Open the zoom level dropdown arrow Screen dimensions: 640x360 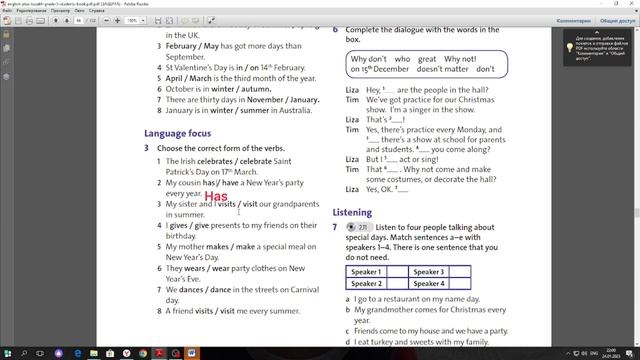(x=143, y=20)
